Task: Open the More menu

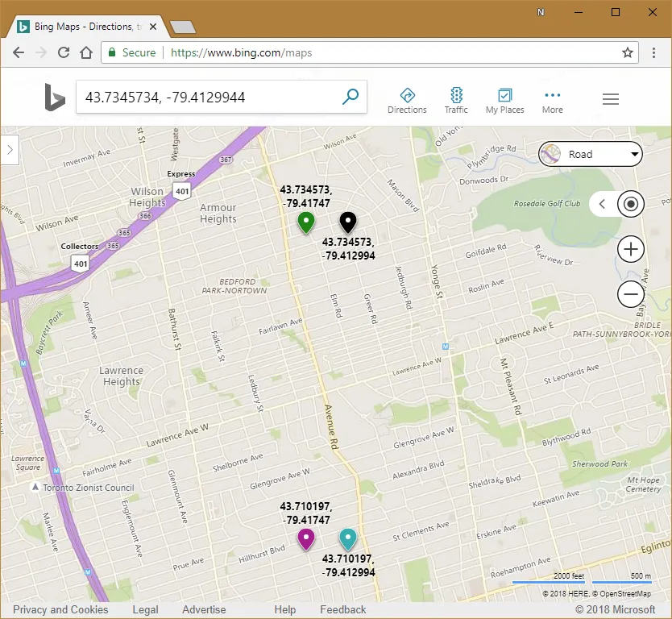Action: coord(553,102)
